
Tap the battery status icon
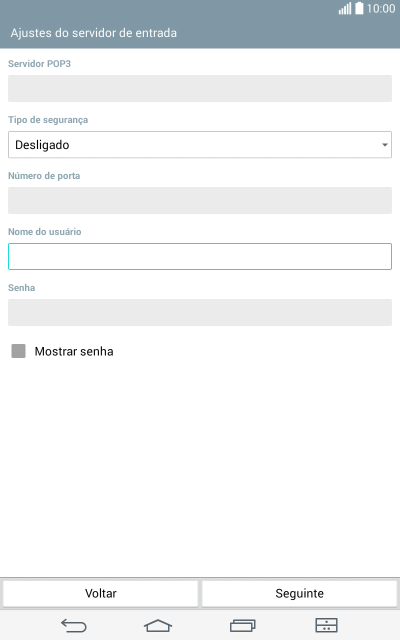(359, 9)
